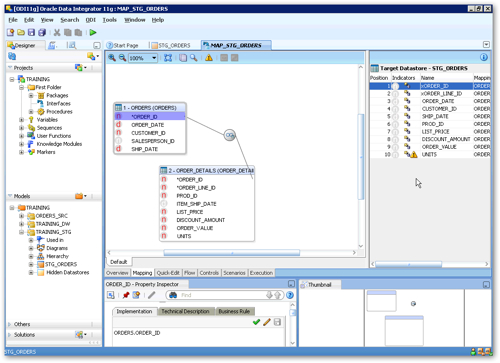Click the refresh icon below Designer tab
The width and height of the screenshot is (500, 363).
pyautogui.click(x=12, y=56)
